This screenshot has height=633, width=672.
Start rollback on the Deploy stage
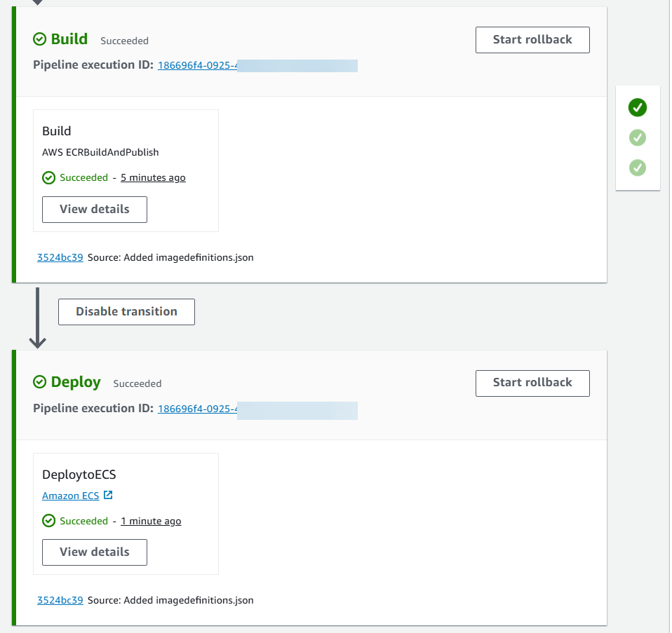(x=532, y=383)
